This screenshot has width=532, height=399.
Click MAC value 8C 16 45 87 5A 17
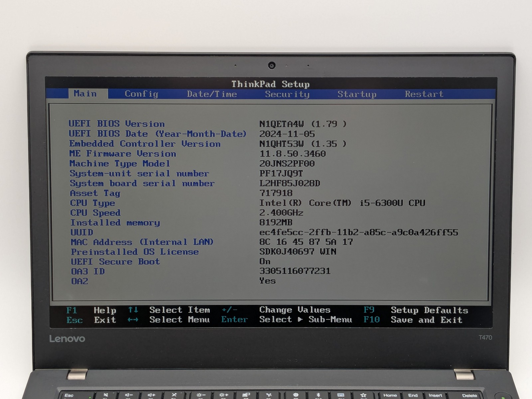point(306,242)
